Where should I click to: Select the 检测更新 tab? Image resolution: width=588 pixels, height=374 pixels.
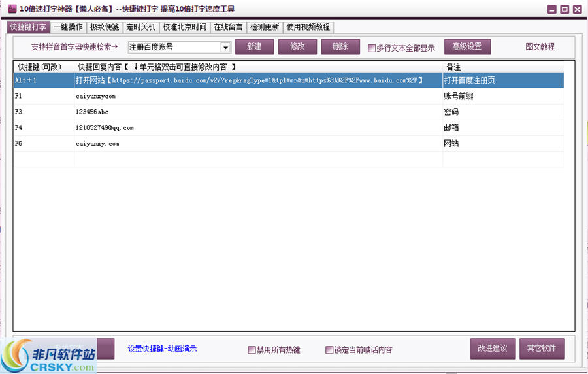pyautogui.click(x=265, y=27)
